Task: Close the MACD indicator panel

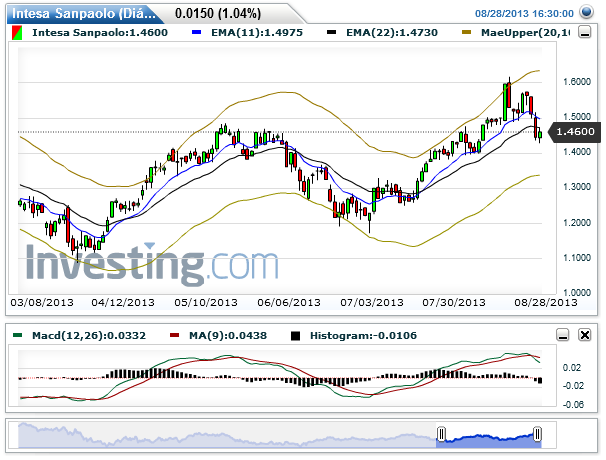Action: (585, 334)
